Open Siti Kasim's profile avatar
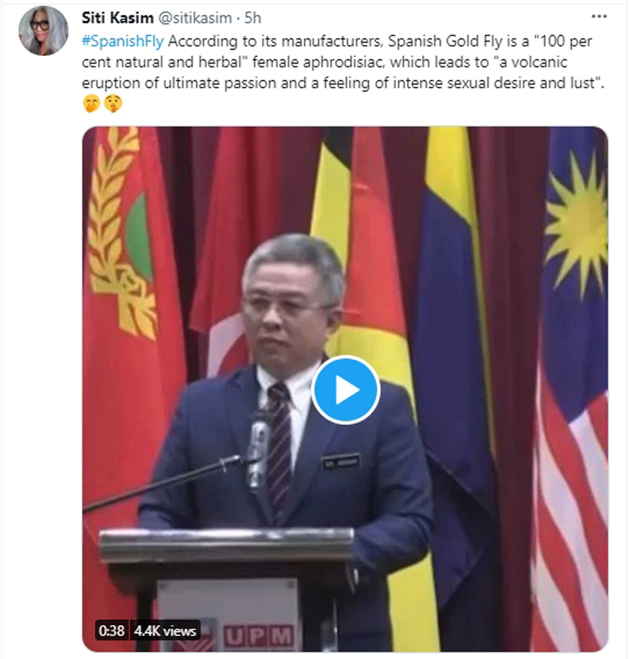This screenshot has height=659, width=644. 43,30
